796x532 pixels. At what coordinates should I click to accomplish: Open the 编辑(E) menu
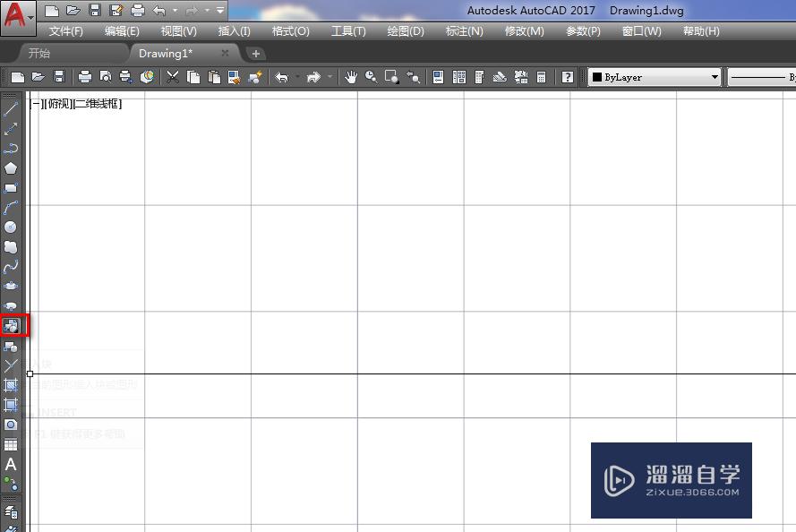[122, 31]
